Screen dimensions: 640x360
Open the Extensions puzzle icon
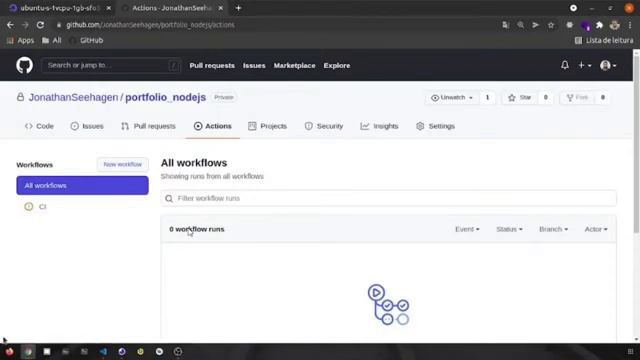coord(599,25)
